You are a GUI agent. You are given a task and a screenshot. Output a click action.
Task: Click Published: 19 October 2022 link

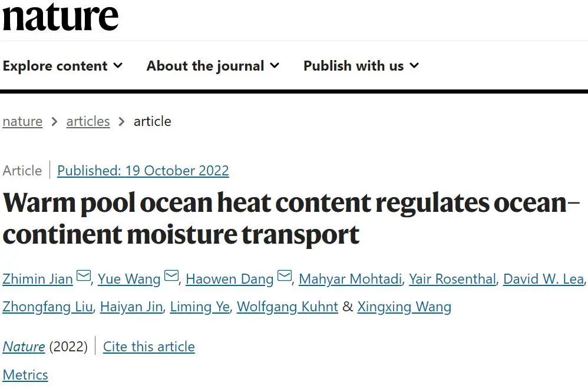143,171
